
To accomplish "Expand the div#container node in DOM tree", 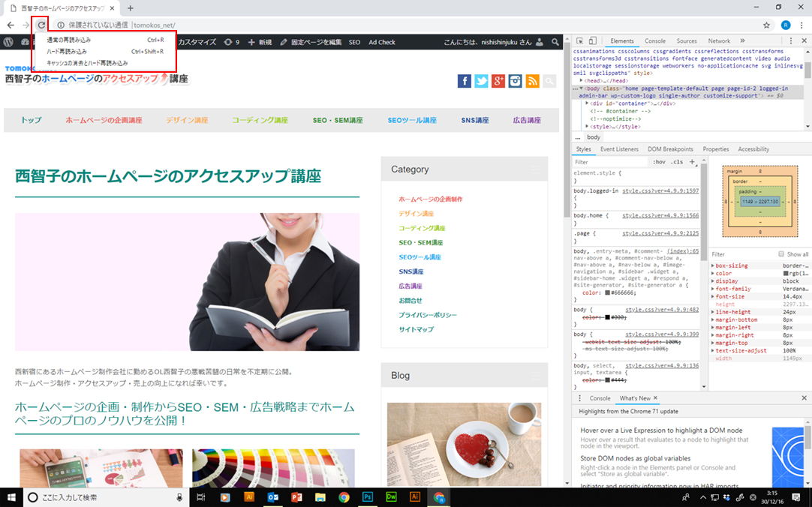I will 588,103.
